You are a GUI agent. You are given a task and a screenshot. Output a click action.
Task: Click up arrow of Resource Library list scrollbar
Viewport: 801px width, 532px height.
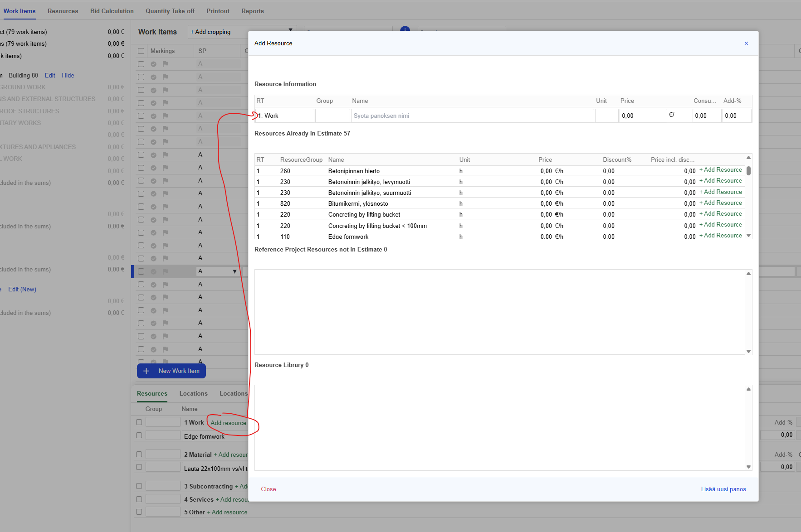(x=748, y=389)
